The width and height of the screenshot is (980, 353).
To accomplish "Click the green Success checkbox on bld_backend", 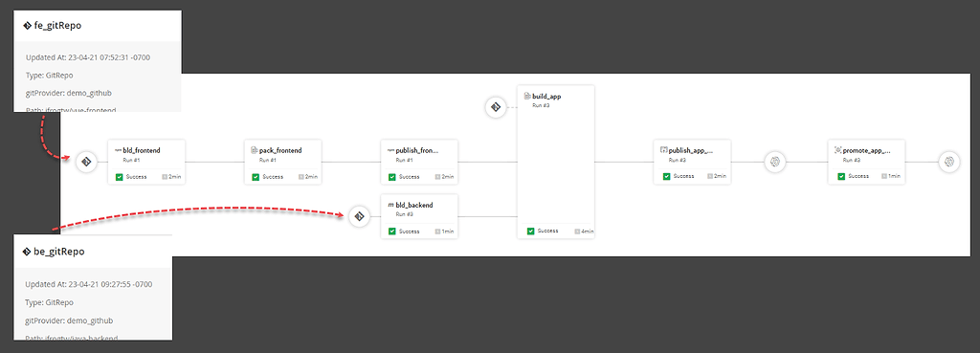I will coord(391,232).
